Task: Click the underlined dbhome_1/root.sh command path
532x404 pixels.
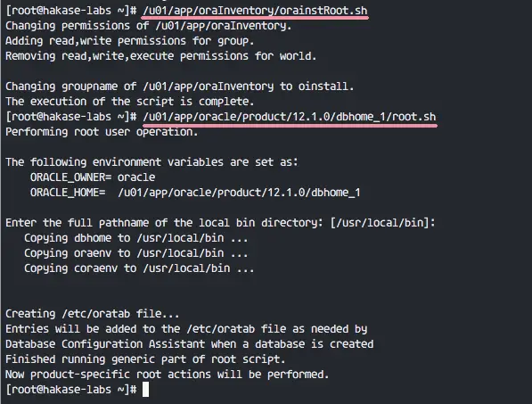Action: click(x=290, y=117)
